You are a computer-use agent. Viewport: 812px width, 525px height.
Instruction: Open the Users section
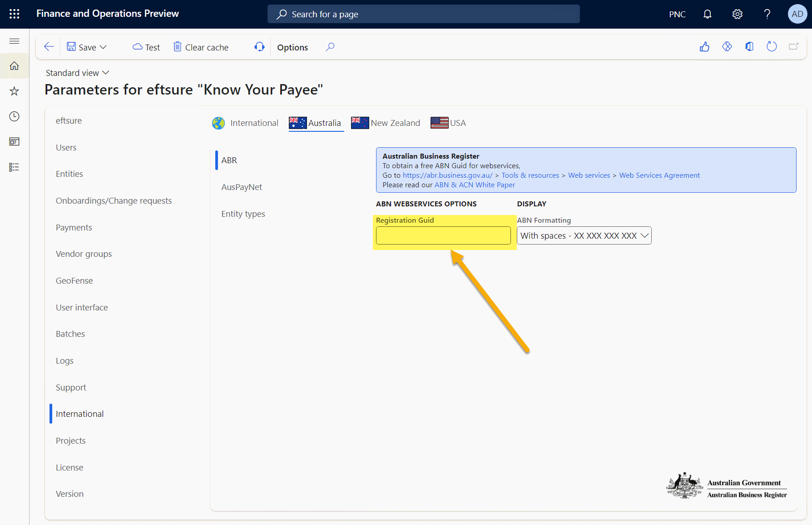click(66, 148)
